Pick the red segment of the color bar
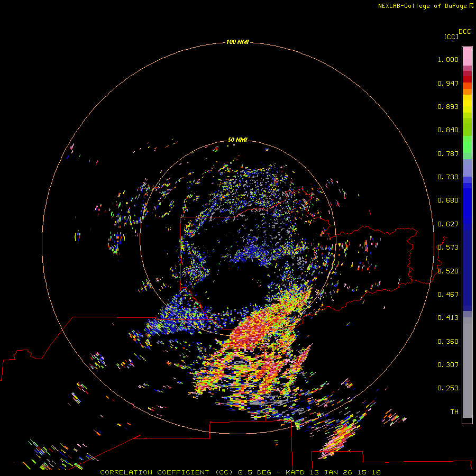The height and width of the screenshot is (476, 476). [467, 79]
